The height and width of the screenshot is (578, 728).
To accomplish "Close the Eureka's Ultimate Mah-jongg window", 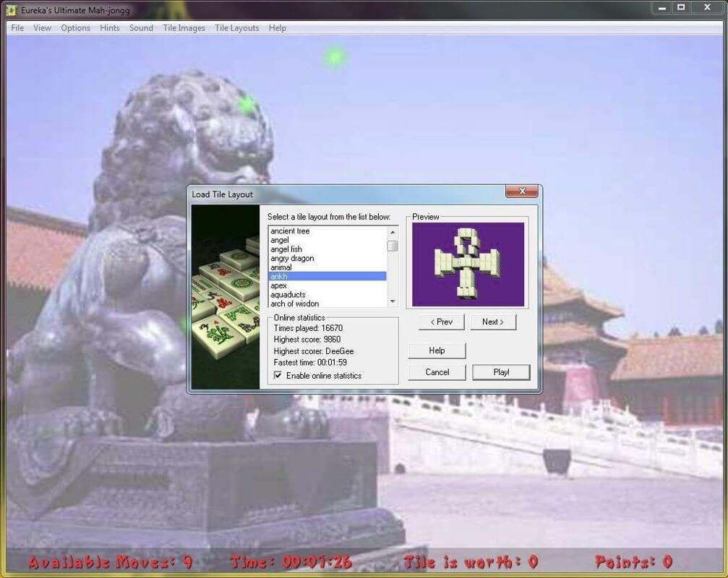I will pyautogui.click(x=707, y=7).
